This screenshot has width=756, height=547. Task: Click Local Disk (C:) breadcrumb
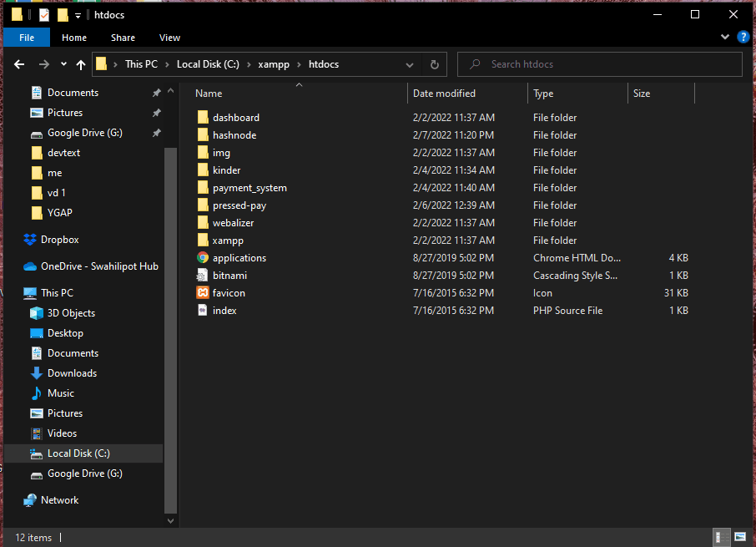(x=208, y=64)
